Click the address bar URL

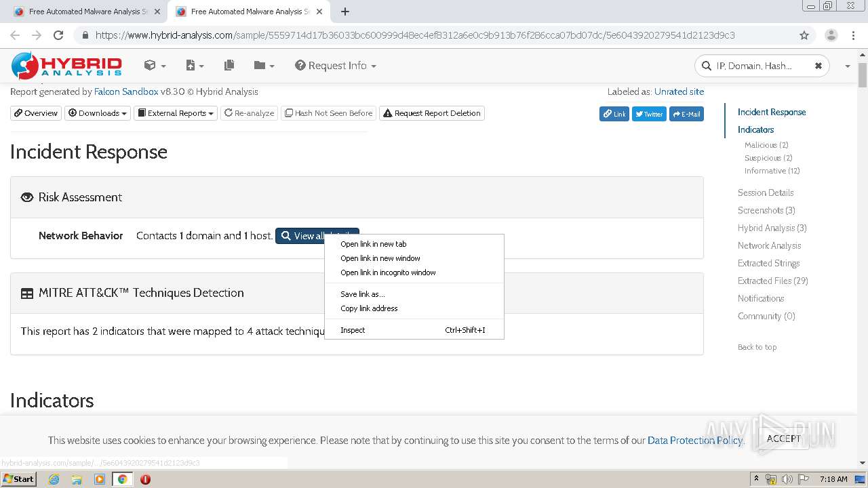(415, 35)
